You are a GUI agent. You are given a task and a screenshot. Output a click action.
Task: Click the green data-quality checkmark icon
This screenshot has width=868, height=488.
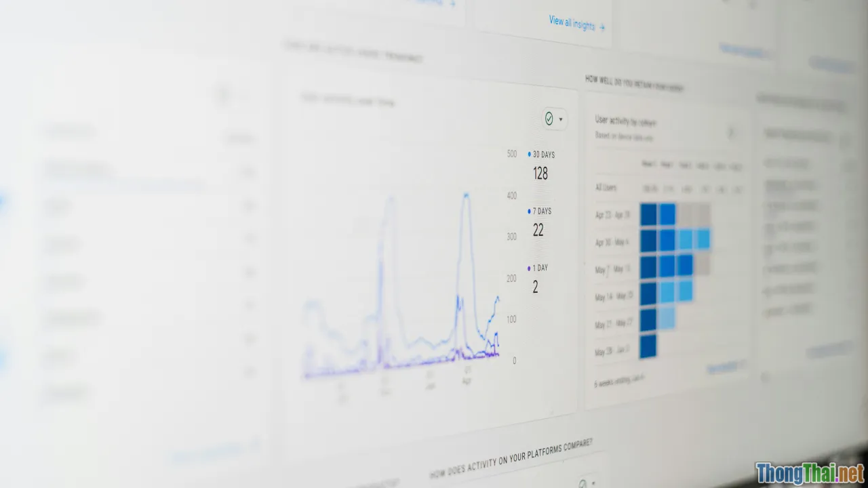pyautogui.click(x=549, y=119)
